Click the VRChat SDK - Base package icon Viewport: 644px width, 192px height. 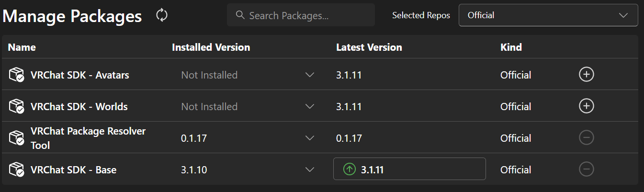click(16, 169)
